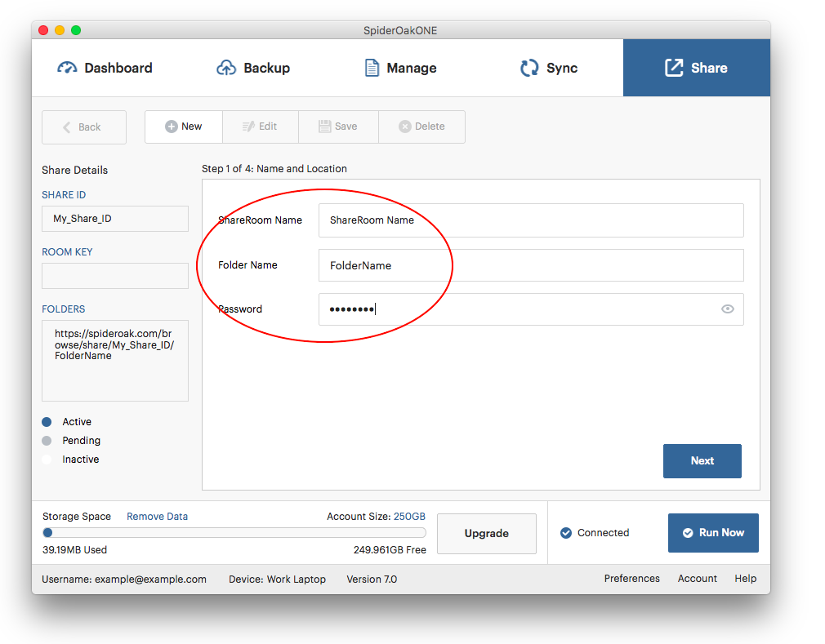Hit Save in the share toolbar
Screen dimensions: 825x644
(x=338, y=127)
